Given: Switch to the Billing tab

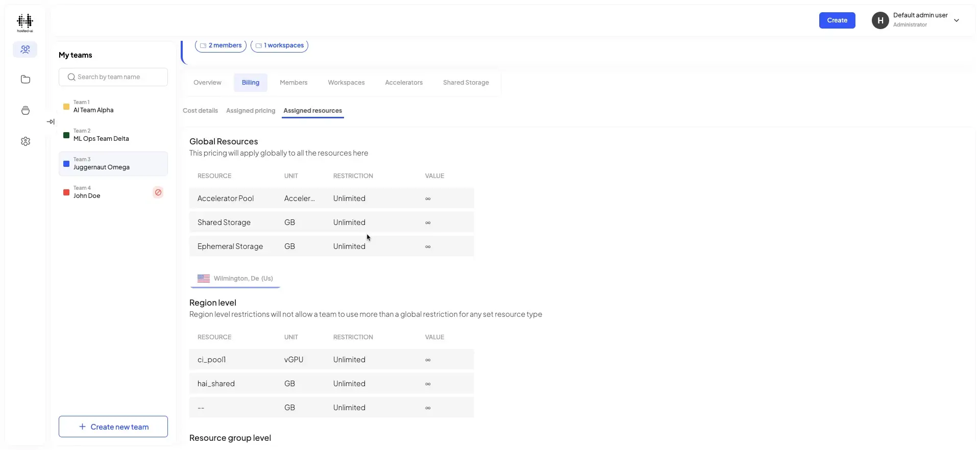Looking at the screenshot, I should [x=251, y=83].
